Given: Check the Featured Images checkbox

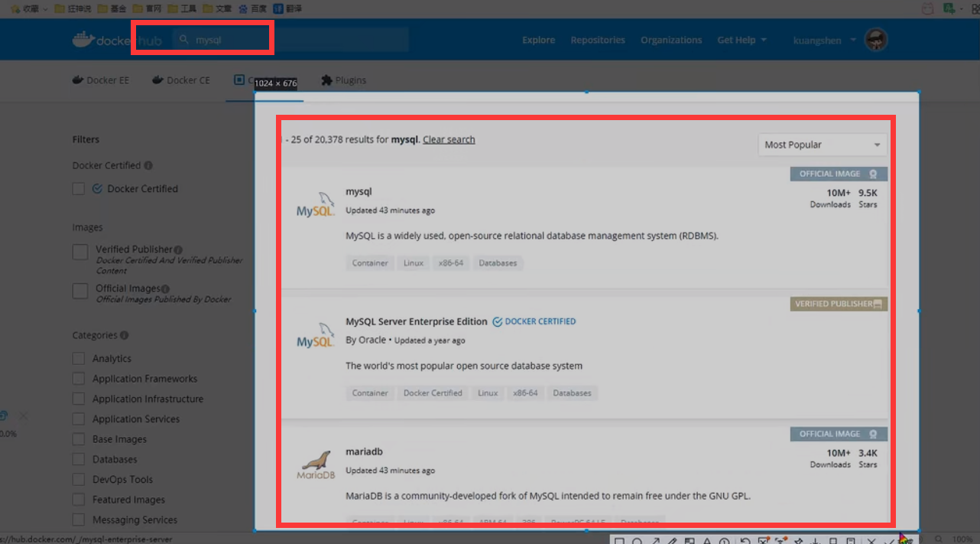Looking at the screenshot, I should coord(78,500).
